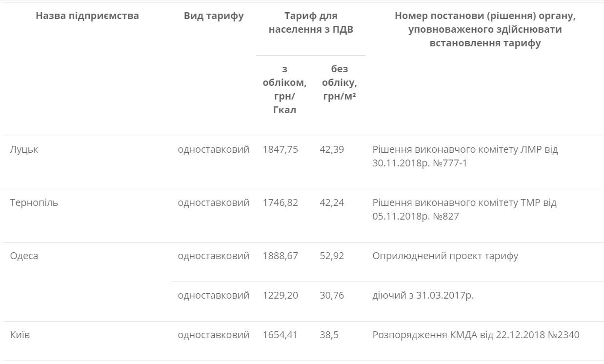Select the Луцьк row name cell
604x364 pixels.
[x=24, y=149]
